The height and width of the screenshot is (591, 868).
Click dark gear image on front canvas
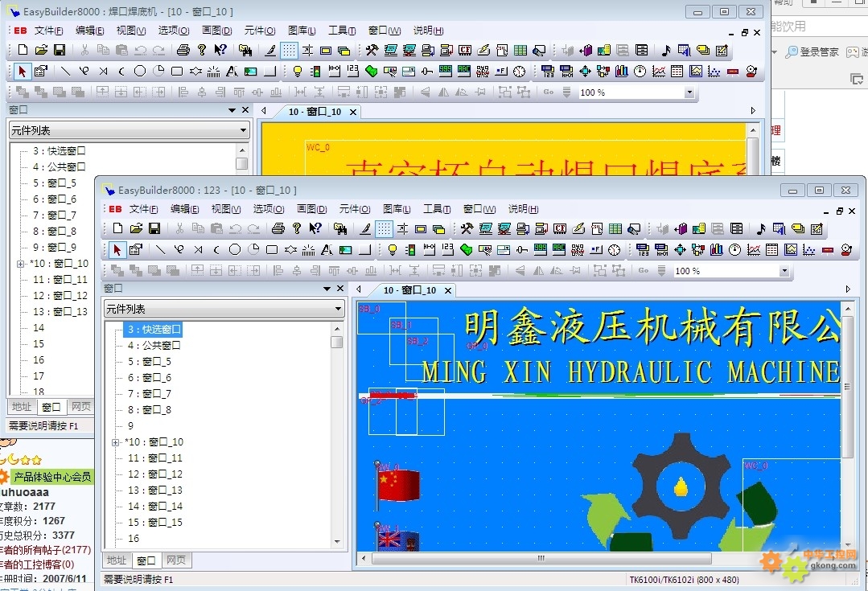pos(681,487)
